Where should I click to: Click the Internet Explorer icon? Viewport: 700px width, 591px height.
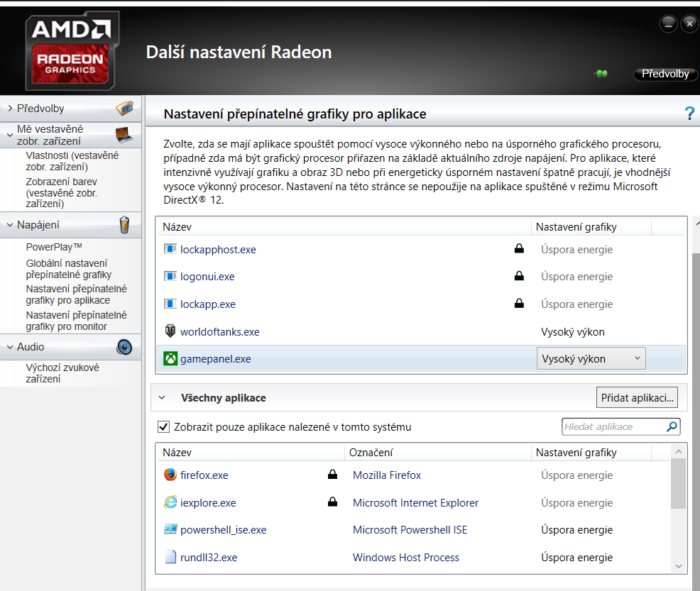pos(170,502)
